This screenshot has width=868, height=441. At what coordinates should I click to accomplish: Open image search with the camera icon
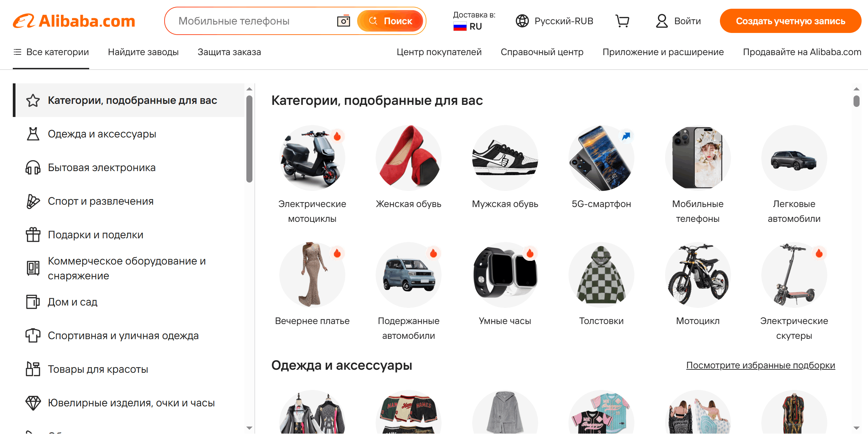click(x=343, y=21)
